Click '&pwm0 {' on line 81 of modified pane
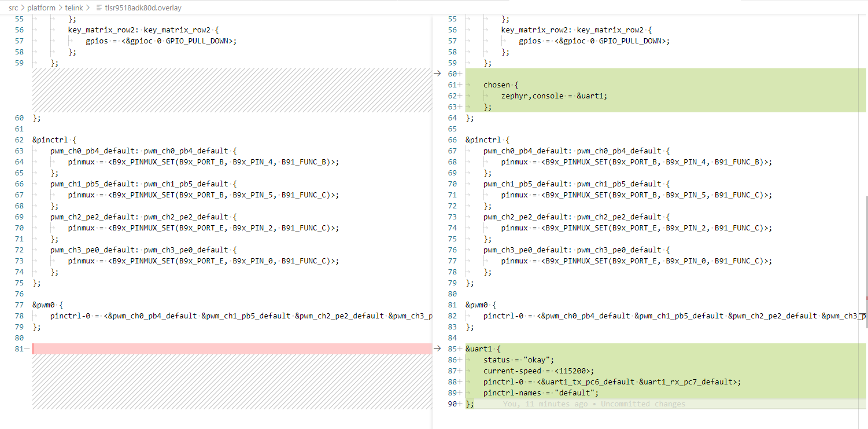Viewport: 868px width, 429px height. [x=481, y=305]
